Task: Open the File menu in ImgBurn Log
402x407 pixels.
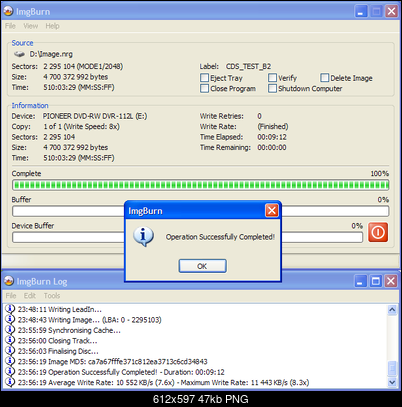Action: tap(11, 296)
